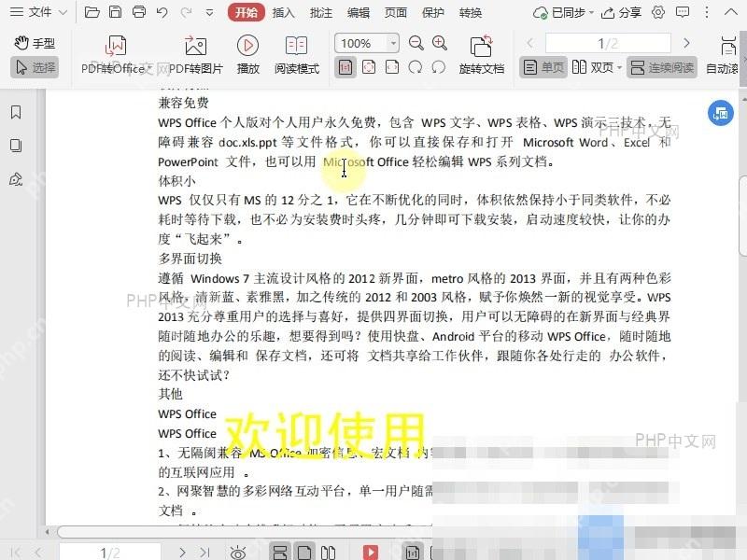Click the open folder icon
Screen dimensions: 747x560
click(92, 12)
